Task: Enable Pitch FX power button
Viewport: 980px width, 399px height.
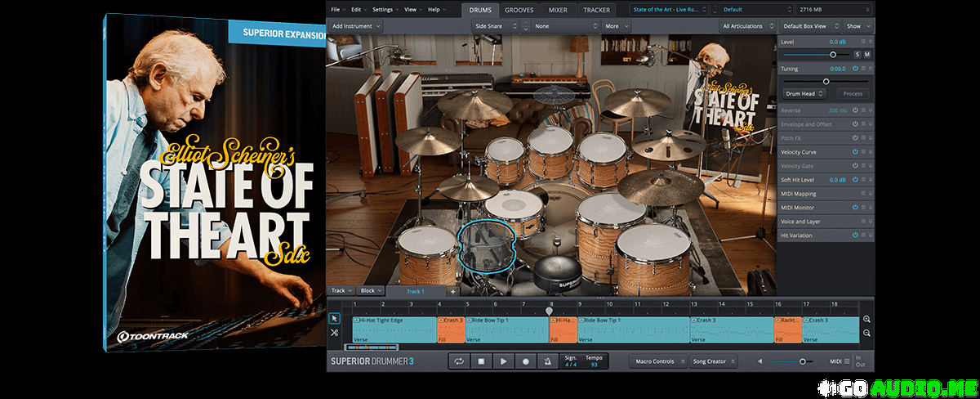Action: (855, 138)
